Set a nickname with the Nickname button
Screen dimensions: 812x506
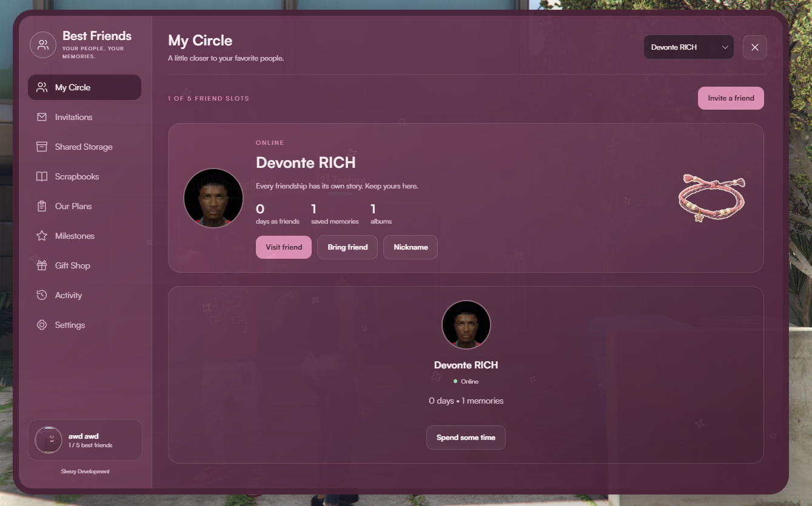pos(411,247)
